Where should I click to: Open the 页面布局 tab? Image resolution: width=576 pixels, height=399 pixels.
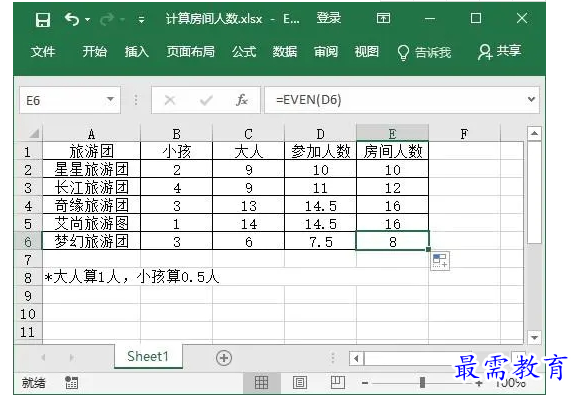point(190,51)
